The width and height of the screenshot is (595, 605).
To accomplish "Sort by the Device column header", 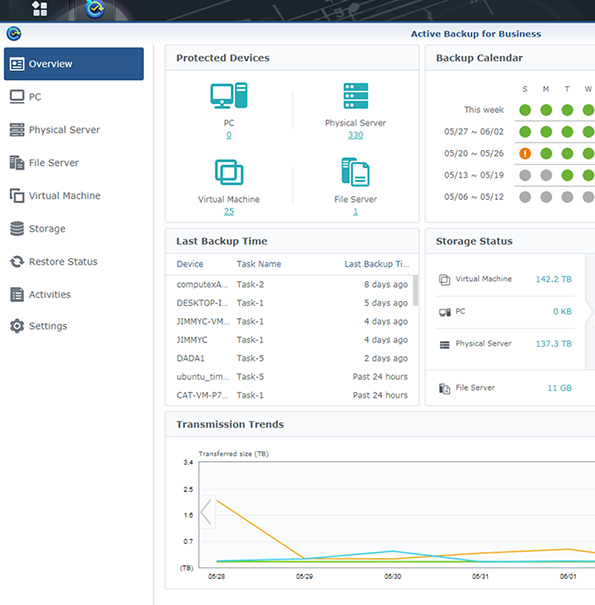I will click(x=190, y=264).
